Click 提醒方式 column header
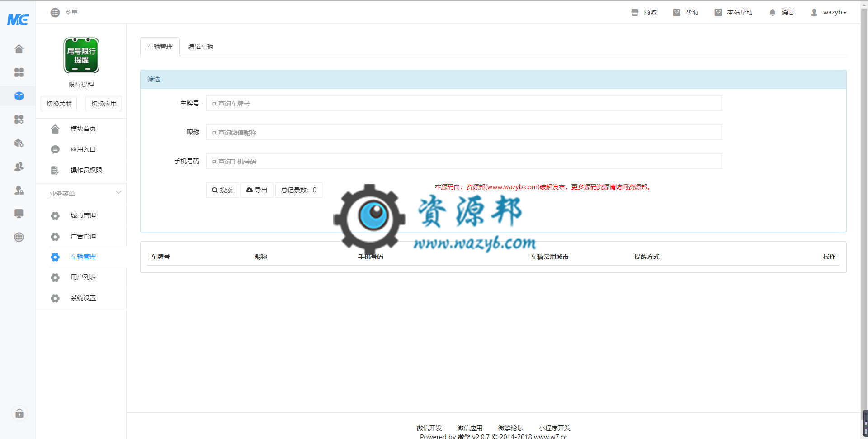868x439 pixels. pyautogui.click(x=647, y=257)
